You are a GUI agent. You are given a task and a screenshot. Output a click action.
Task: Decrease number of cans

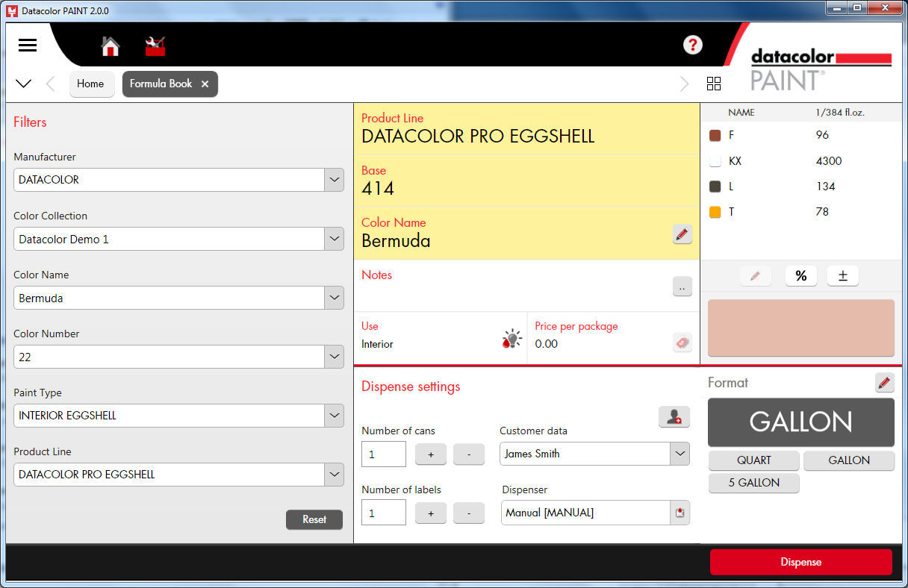[469, 454]
